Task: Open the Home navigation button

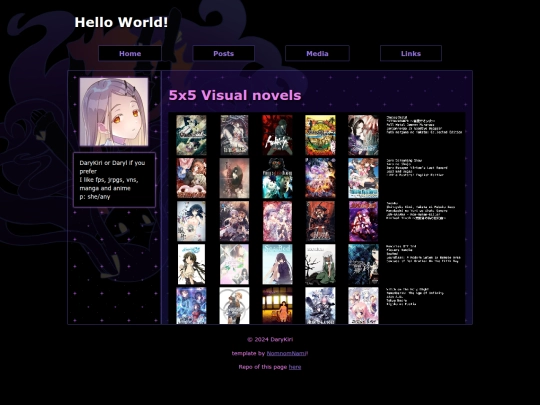Action: [x=130, y=53]
